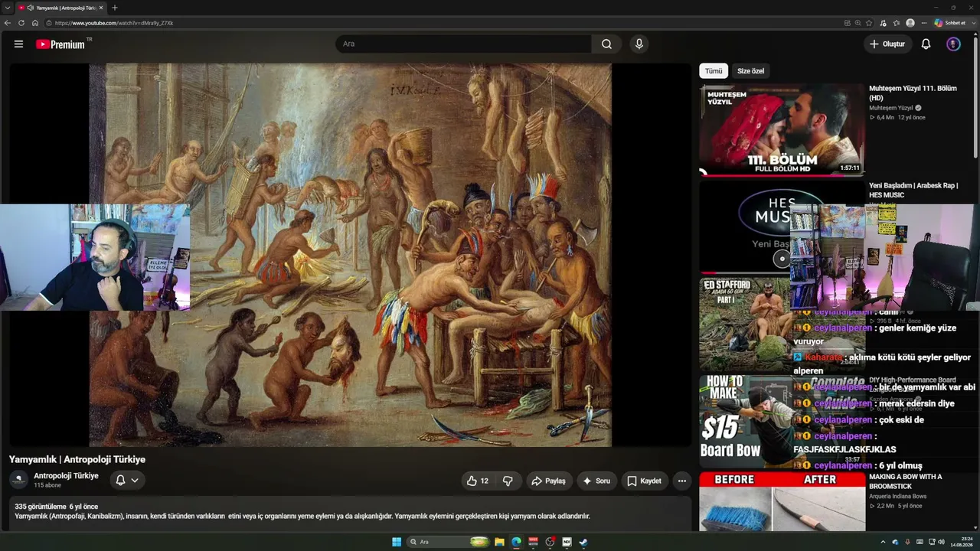Open Muhteşem Yüzyıl 111. Bölüm title
Viewport: 980px width, 551px height.
913,93
